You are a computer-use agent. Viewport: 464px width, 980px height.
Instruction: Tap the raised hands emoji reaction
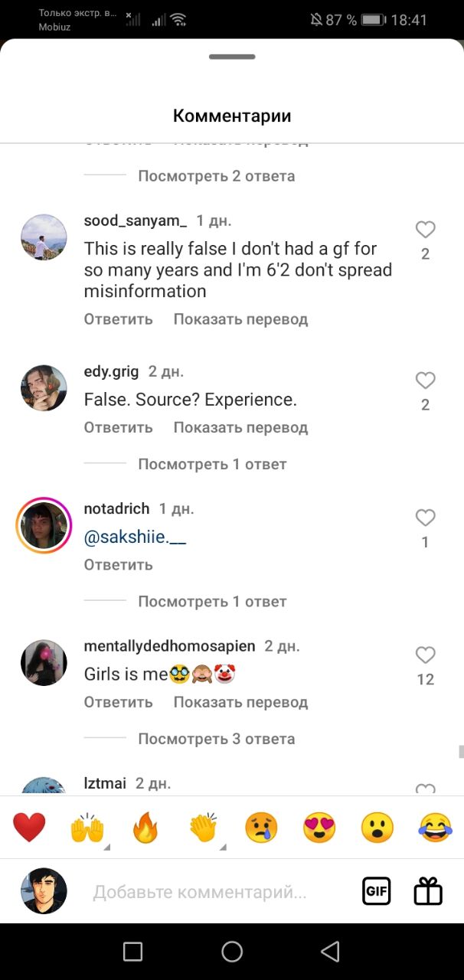87,828
